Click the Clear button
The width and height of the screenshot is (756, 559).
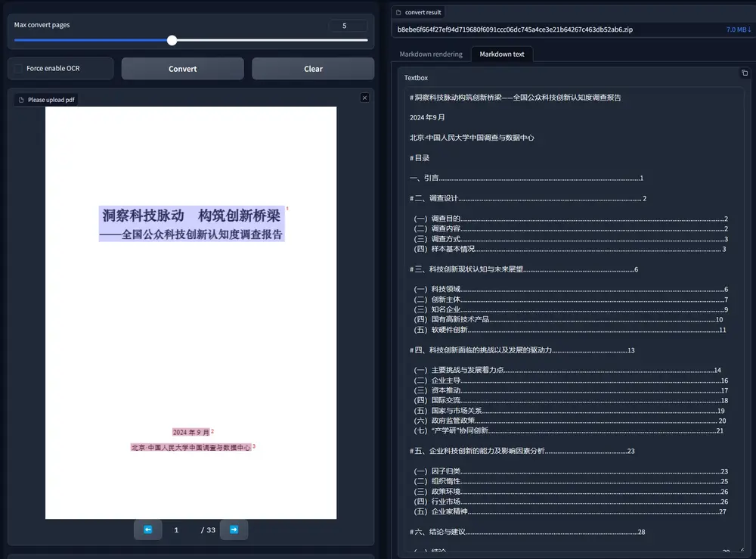313,69
